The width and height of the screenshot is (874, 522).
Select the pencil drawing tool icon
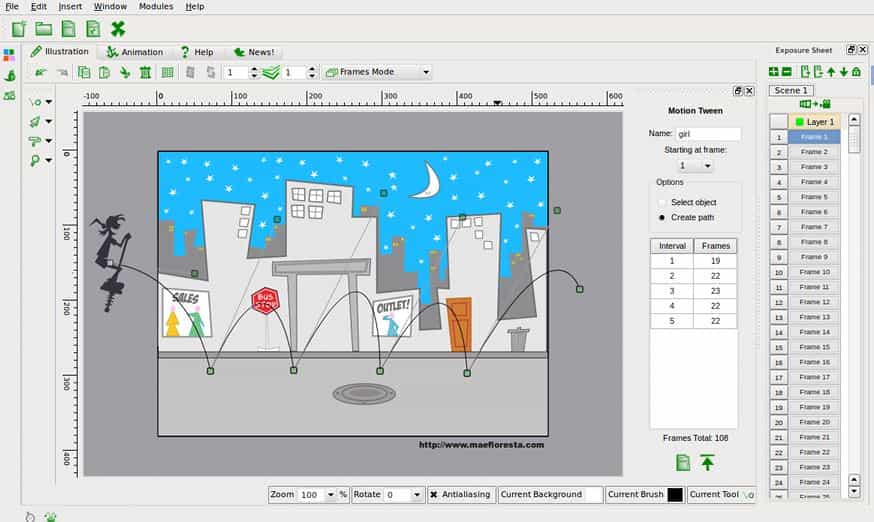point(35,102)
